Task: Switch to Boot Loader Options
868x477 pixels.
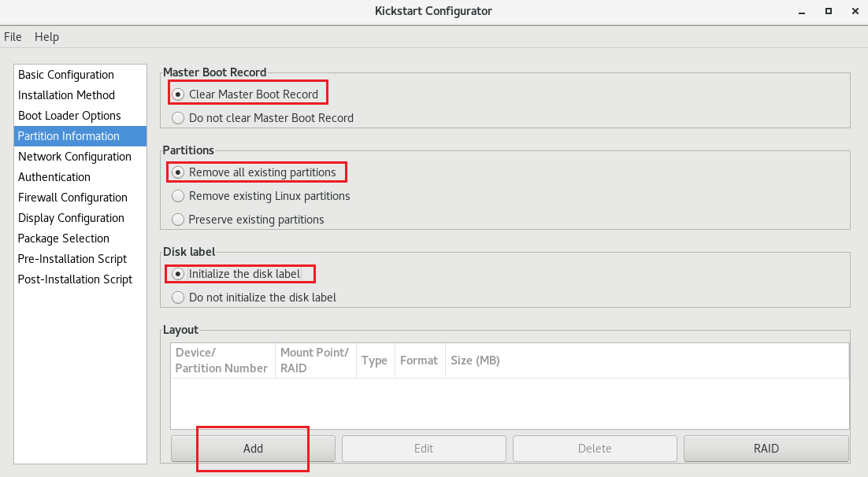Action: [69, 115]
